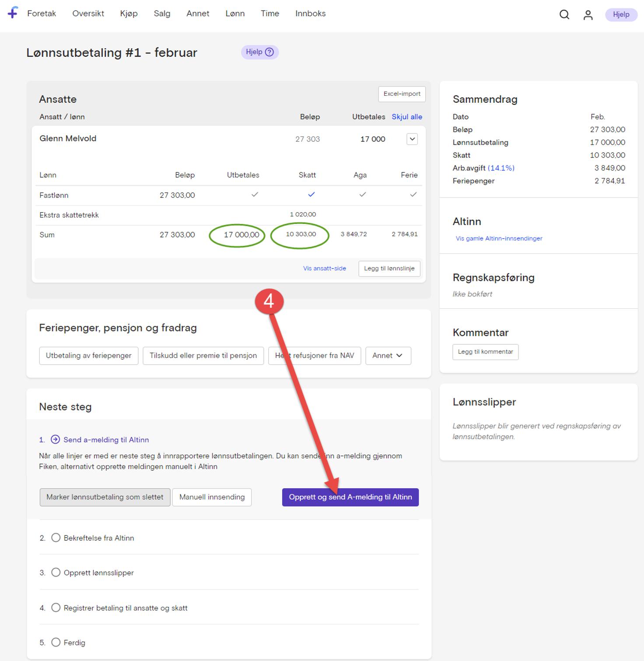Image resolution: width=644 pixels, height=661 pixels.
Task: Open the Foretak menu
Action: click(42, 14)
